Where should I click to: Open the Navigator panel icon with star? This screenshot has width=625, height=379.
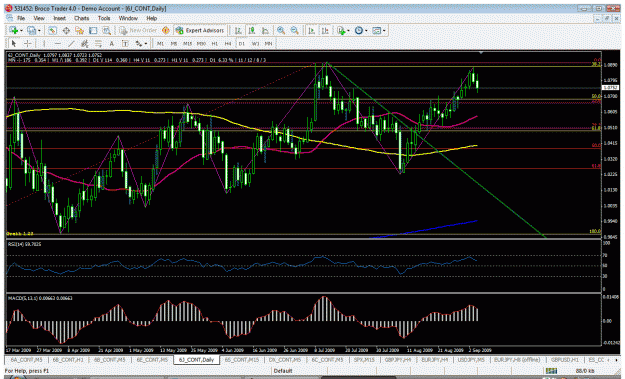tap(79, 31)
